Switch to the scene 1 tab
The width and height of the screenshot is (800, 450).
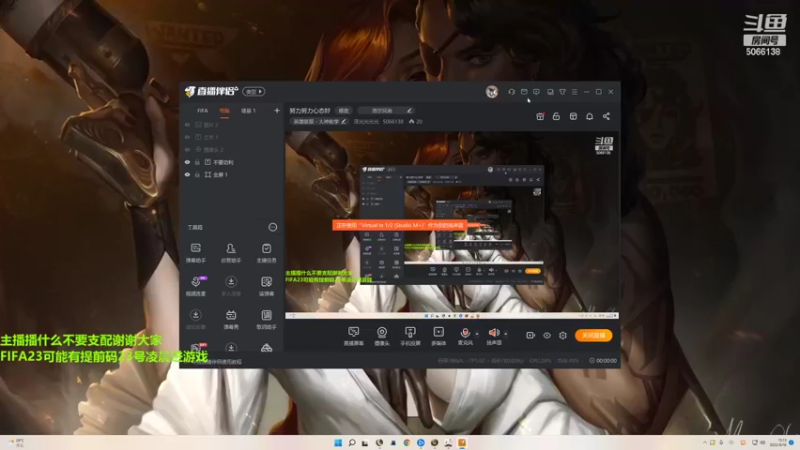[248, 111]
